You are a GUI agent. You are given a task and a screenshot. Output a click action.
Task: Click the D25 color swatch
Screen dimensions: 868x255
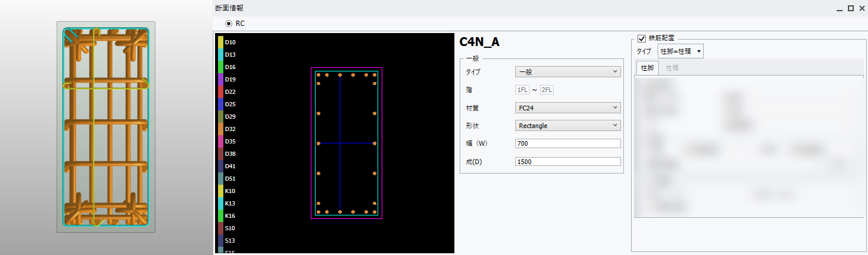[220, 104]
